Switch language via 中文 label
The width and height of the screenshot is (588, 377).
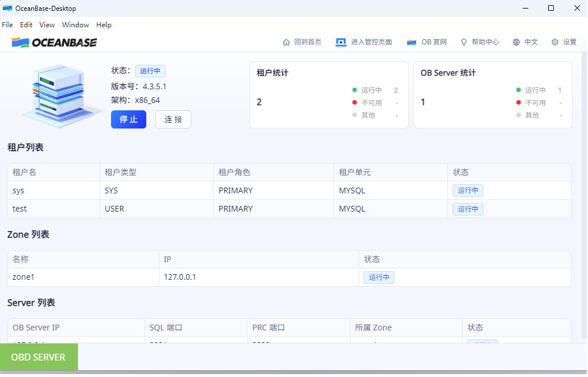[x=531, y=42]
